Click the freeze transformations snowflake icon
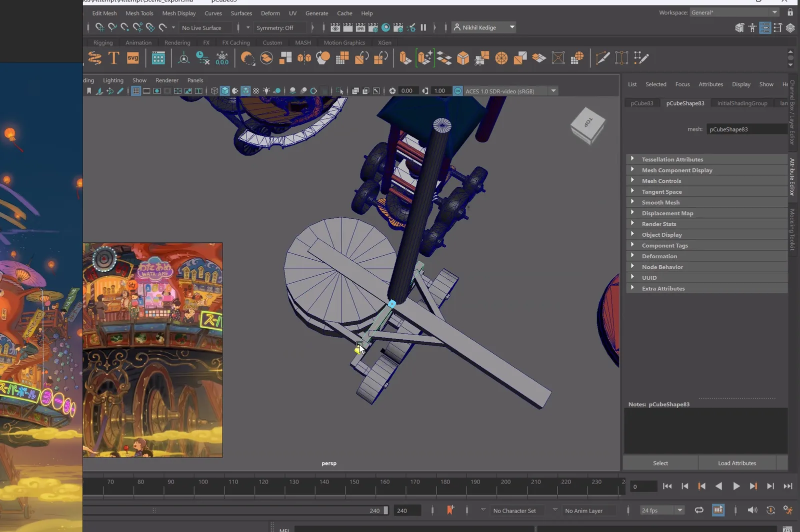The width and height of the screenshot is (800, 532). pyautogui.click(x=222, y=58)
